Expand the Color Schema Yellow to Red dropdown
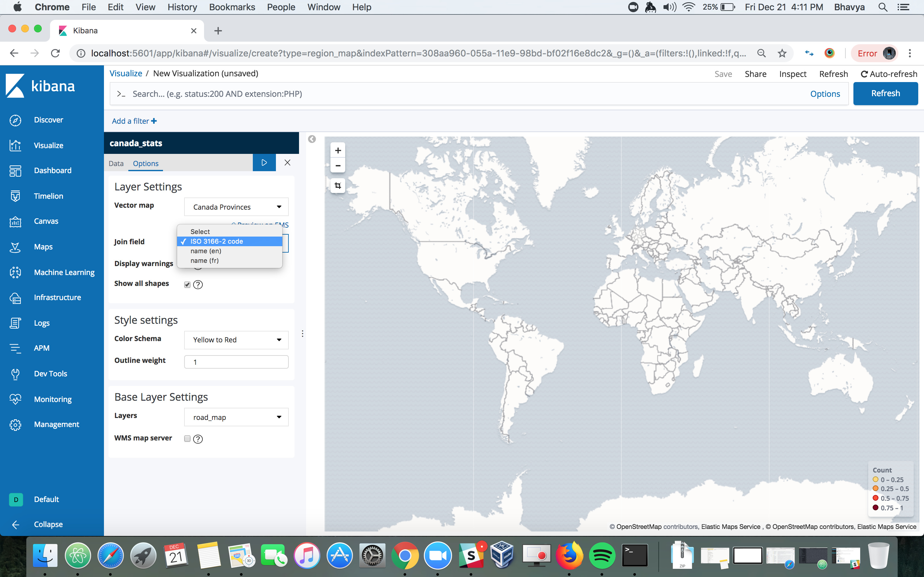924x577 pixels. pyautogui.click(x=236, y=340)
